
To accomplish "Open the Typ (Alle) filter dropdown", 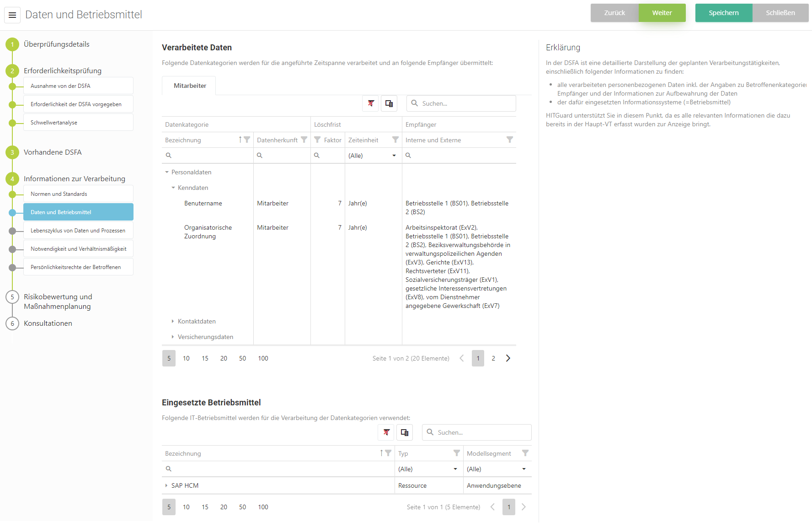I will click(x=455, y=469).
